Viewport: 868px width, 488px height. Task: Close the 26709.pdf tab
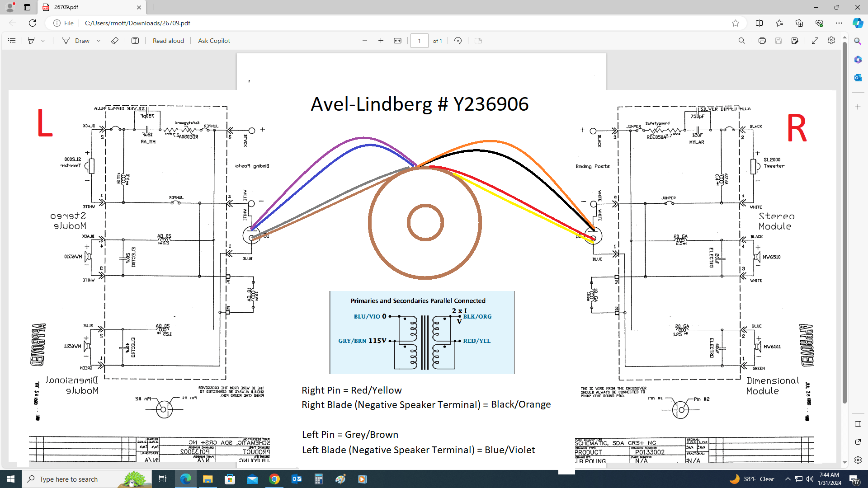tap(139, 7)
